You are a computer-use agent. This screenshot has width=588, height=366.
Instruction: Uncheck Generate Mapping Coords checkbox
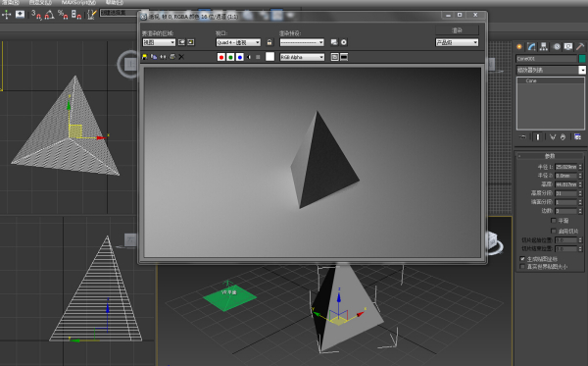click(x=522, y=259)
